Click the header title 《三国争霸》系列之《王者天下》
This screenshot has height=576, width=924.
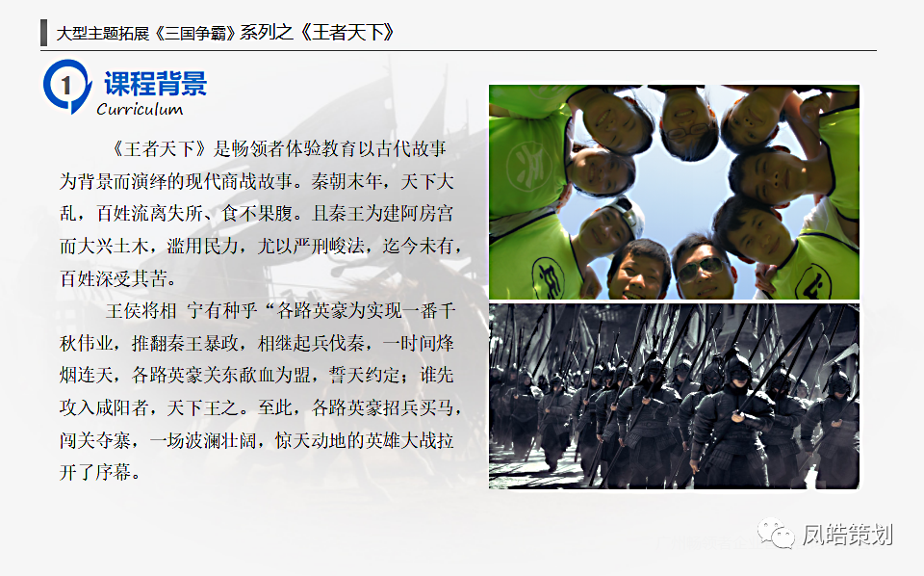point(273,33)
